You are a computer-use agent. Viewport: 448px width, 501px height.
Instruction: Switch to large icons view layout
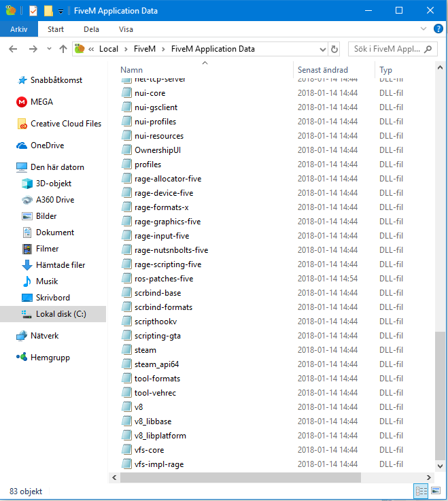click(436, 491)
